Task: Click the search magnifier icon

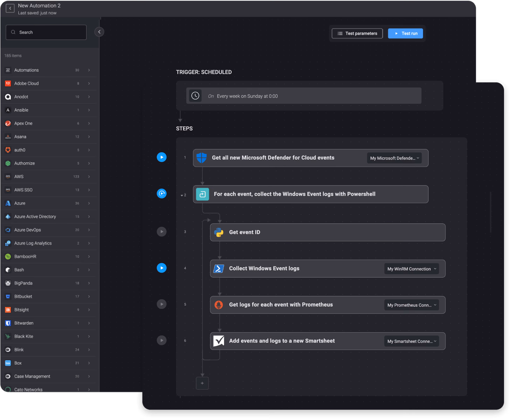Action: (x=13, y=32)
